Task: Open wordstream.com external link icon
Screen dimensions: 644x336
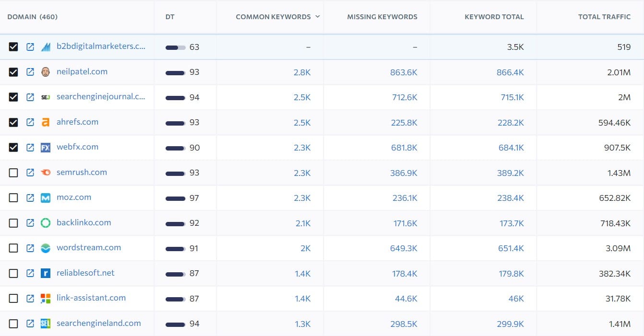Action: point(30,248)
